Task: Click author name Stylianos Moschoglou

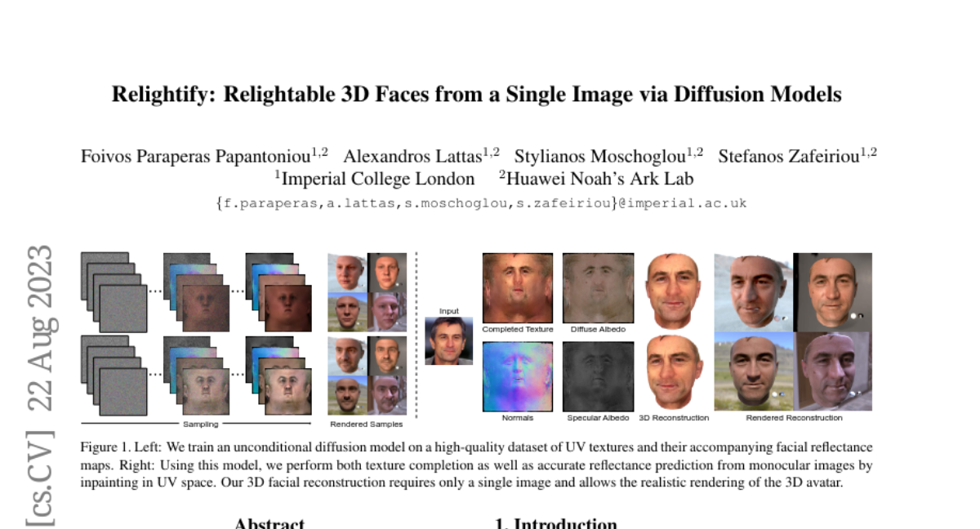Action: click(x=601, y=155)
